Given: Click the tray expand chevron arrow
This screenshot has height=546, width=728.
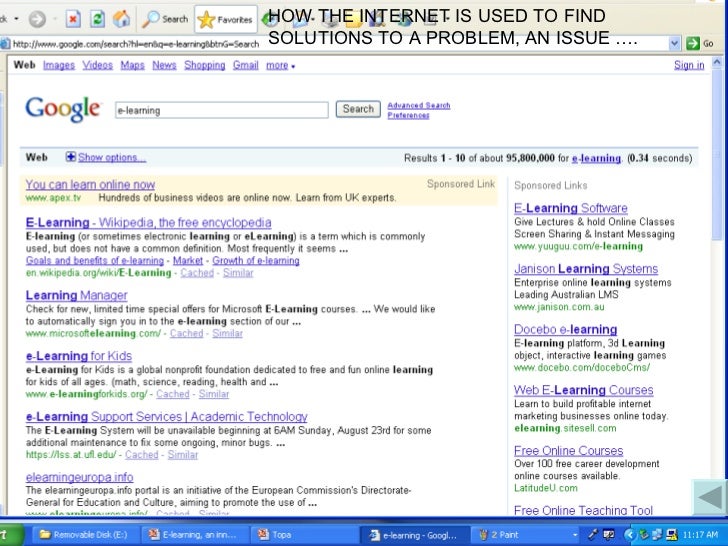Looking at the screenshot, I should [x=629, y=535].
